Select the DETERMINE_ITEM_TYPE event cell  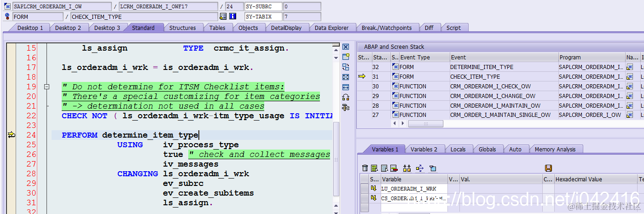[504, 67]
